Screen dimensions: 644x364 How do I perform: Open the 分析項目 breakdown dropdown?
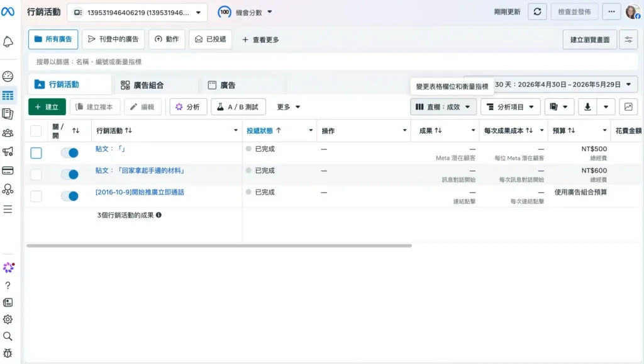pos(511,107)
